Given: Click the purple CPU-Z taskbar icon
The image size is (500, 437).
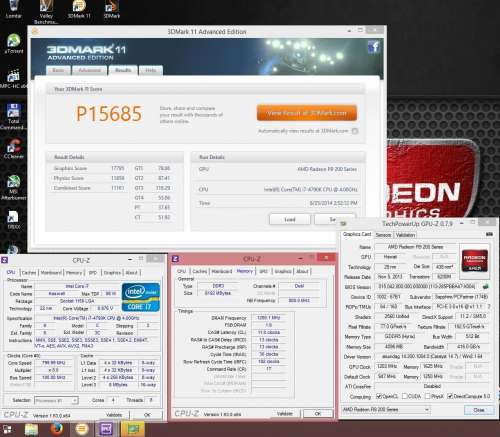Looking at the screenshot, I should (x=107, y=429).
